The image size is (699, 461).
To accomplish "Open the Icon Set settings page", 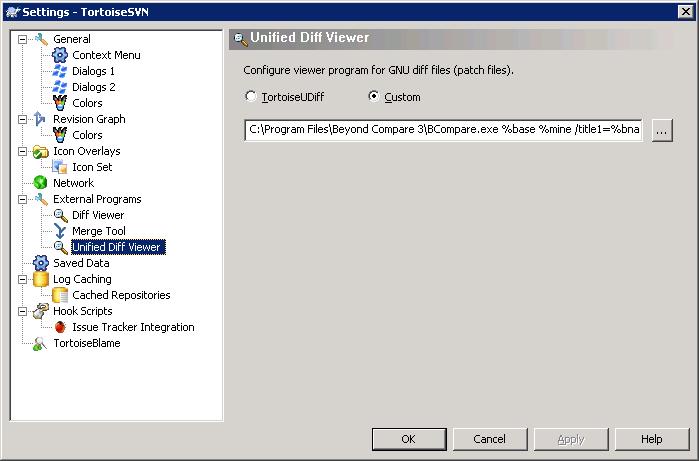I will [92, 167].
